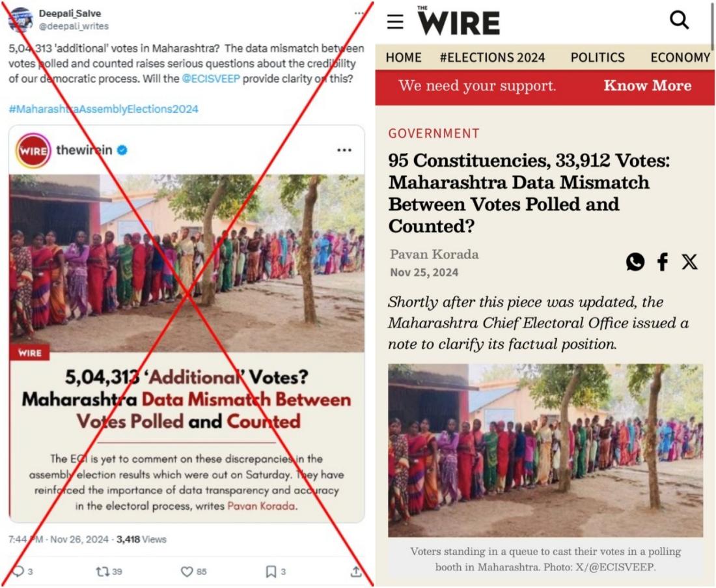This screenshot has height=588, width=716.
Task: Open three-dot menu on thewirein post
Action: [344, 150]
